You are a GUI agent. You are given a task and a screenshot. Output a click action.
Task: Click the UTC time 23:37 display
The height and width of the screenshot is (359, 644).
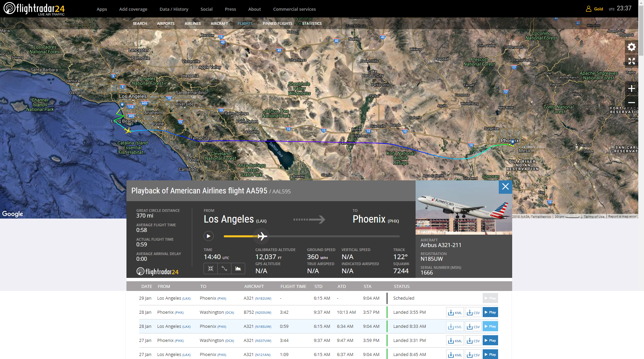pos(624,8)
